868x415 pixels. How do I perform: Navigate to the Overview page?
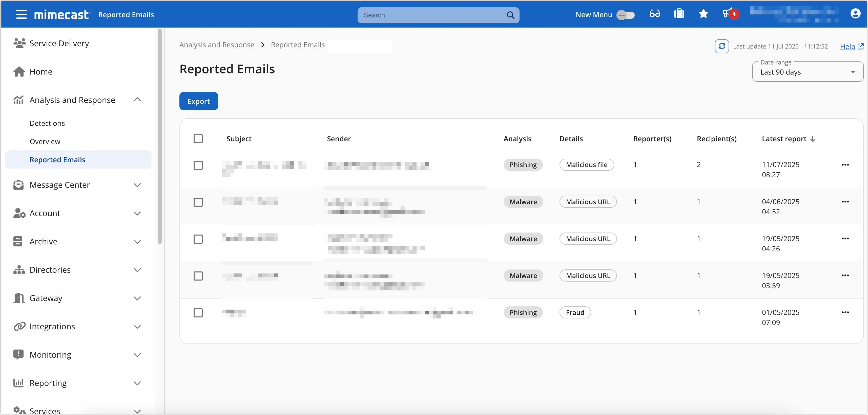(45, 141)
